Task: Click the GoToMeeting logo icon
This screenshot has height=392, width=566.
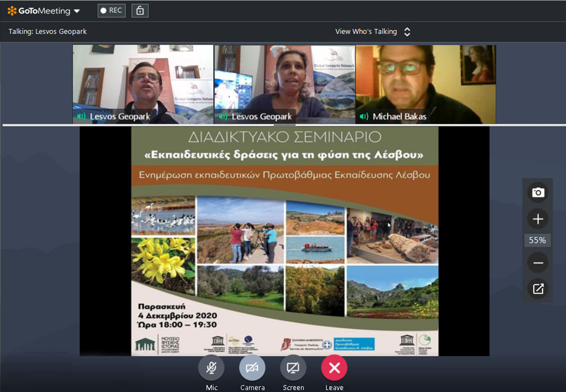Action: (x=12, y=11)
